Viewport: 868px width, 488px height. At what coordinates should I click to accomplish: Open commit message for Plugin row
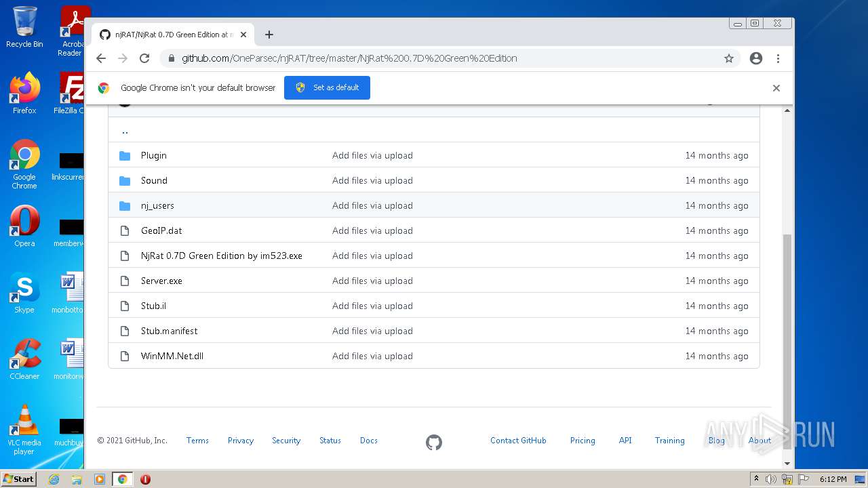[x=372, y=155]
